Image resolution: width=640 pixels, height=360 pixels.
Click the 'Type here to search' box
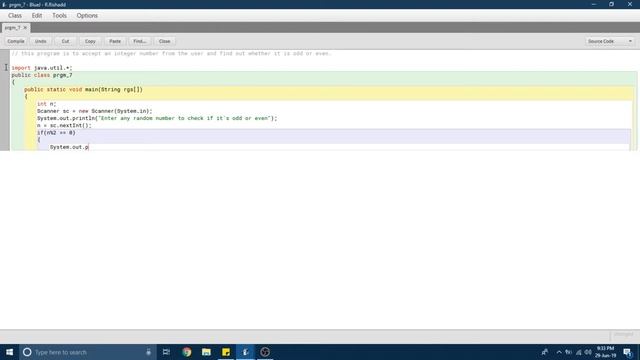point(88,352)
